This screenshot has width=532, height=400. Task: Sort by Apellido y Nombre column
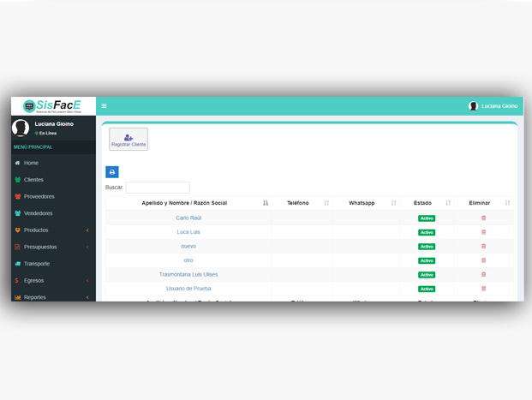(x=188, y=203)
